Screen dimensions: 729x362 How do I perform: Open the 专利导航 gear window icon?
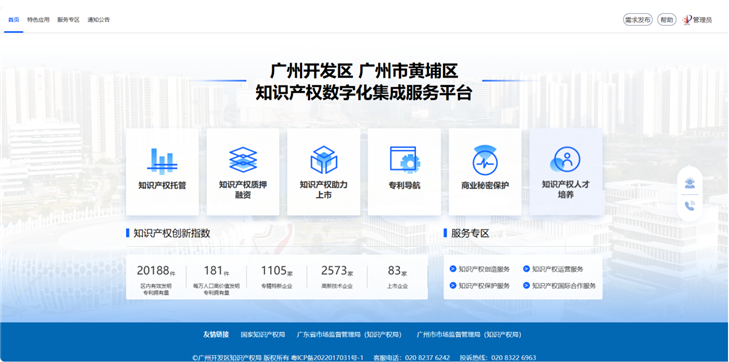[x=404, y=160]
